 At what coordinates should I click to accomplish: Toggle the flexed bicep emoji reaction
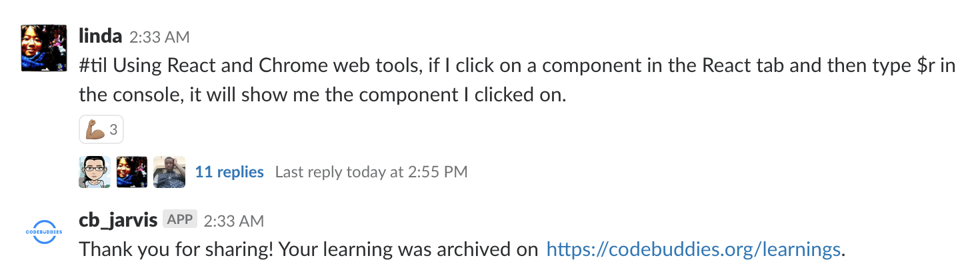[97, 130]
